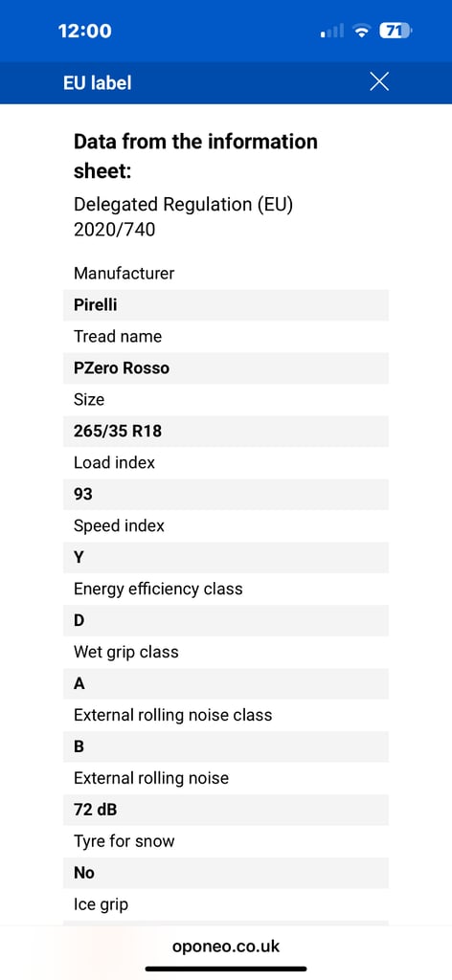This screenshot has width=452, height=980.
Task: Tap the PZero Rosso tread name value
Action: [x=226, y=368]
